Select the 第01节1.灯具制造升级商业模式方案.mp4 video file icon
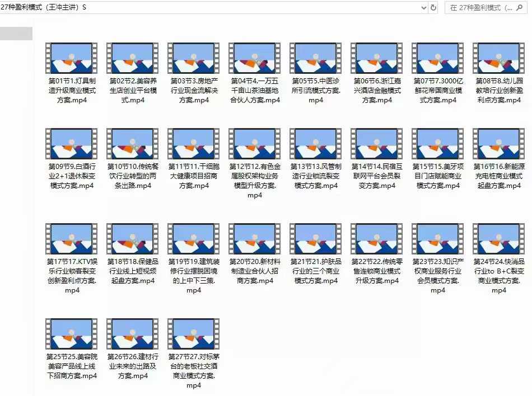Viewport: 532px width, 396px height. [x=71, y=58]
